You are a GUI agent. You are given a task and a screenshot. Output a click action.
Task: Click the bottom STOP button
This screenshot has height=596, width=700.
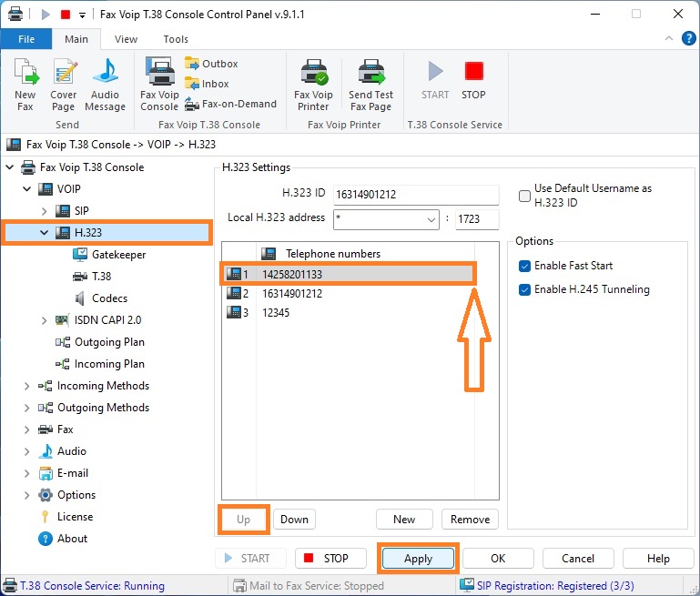pos(330,559)
